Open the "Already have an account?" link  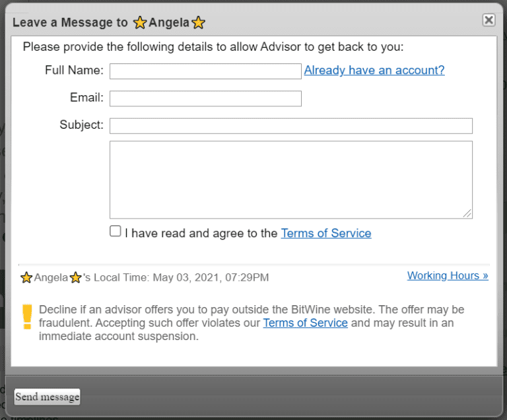click(374, 71)
